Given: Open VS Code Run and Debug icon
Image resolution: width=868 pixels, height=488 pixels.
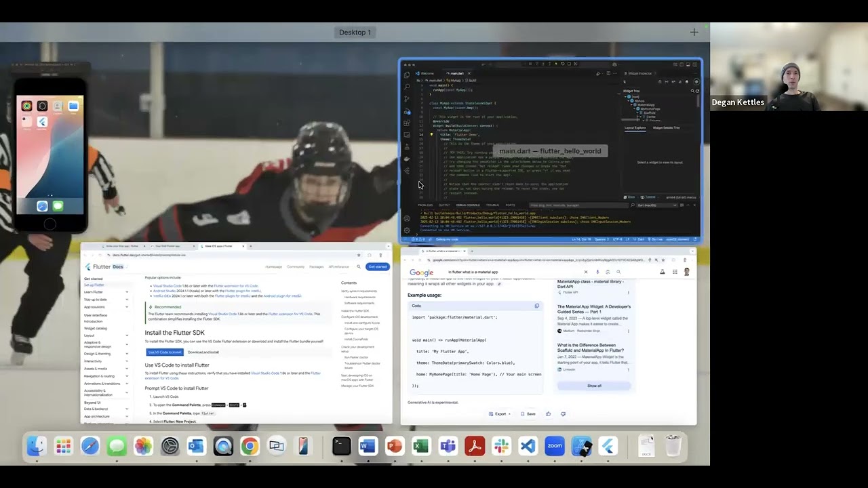Looking at the screenshot, I should click(x=407, y=111).
